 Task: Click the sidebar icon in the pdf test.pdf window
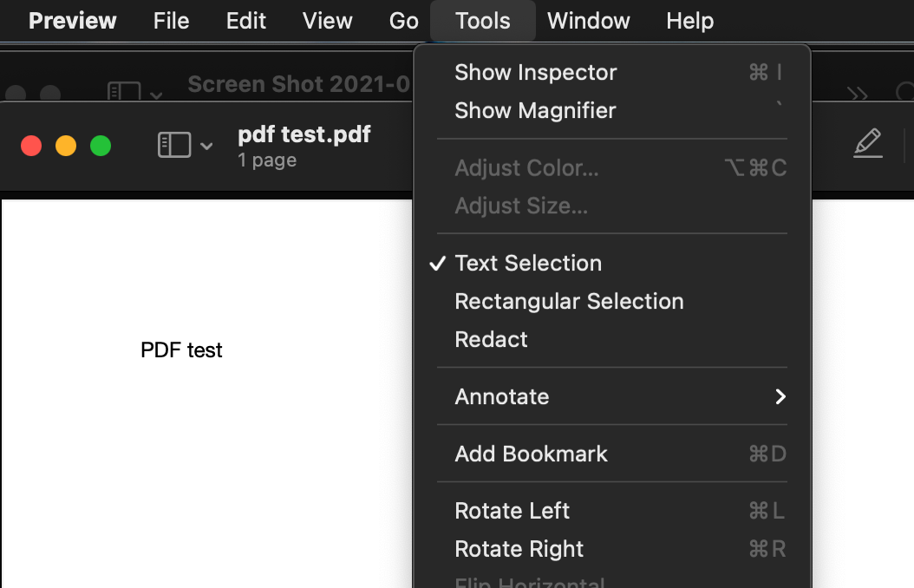174,145
